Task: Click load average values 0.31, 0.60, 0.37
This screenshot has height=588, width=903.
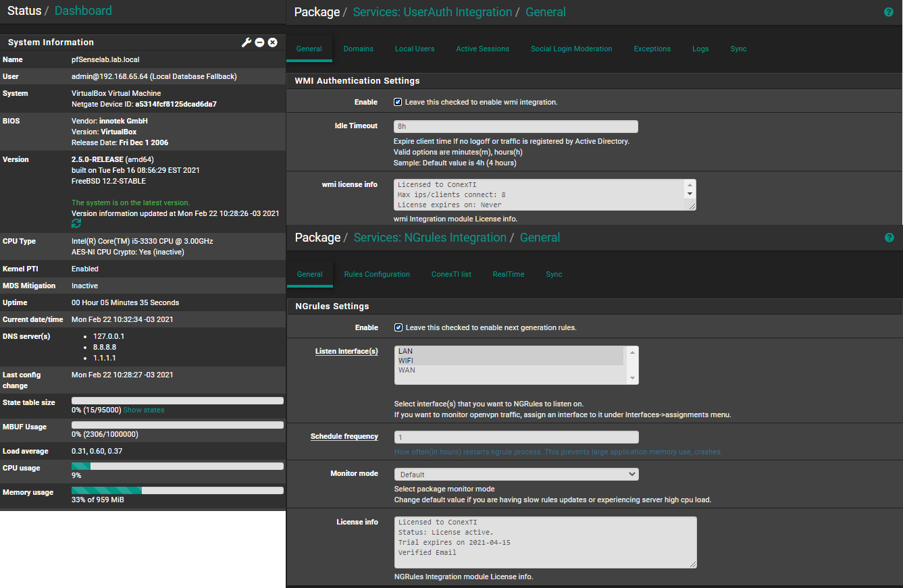Action: point(97,451)
